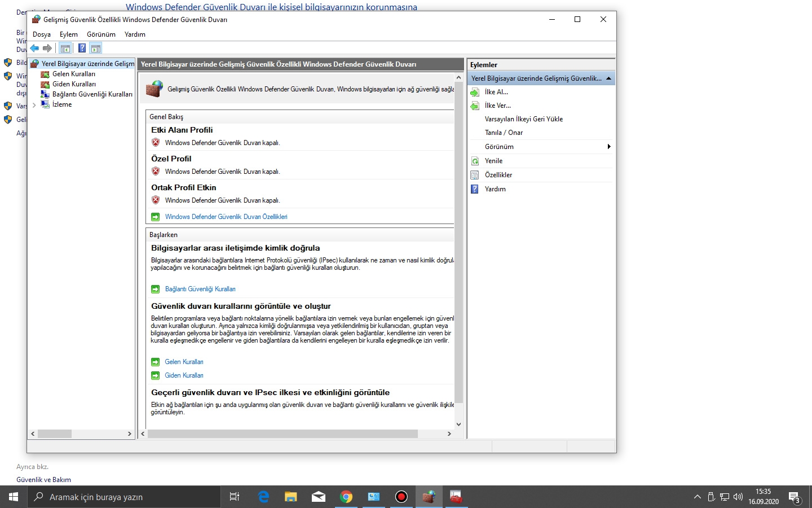812x508 pixels.
Task: Click Güvenlik ve Bakım link in background window
Action: 43,480
